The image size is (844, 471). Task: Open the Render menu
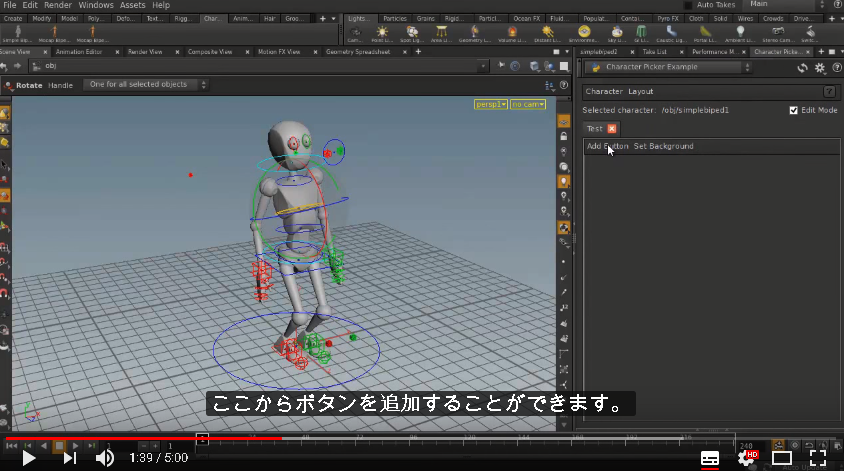pos(58,5)
